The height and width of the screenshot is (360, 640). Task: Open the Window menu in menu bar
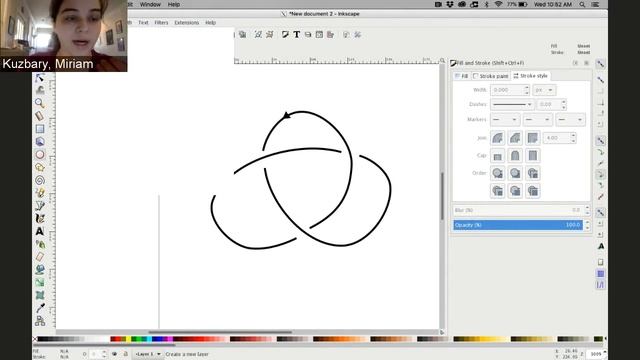click(x=150, y=4)
